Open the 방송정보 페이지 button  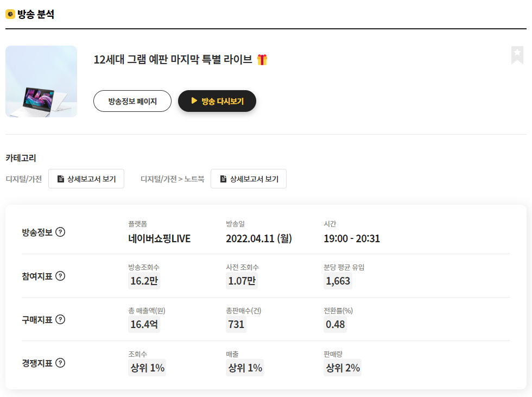(x=132, y=101)
